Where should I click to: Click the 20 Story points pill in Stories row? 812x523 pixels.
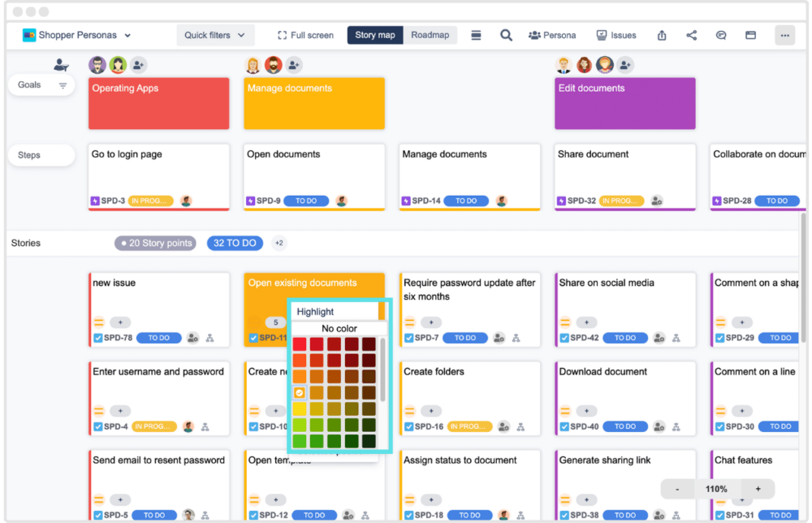point(155,243)
